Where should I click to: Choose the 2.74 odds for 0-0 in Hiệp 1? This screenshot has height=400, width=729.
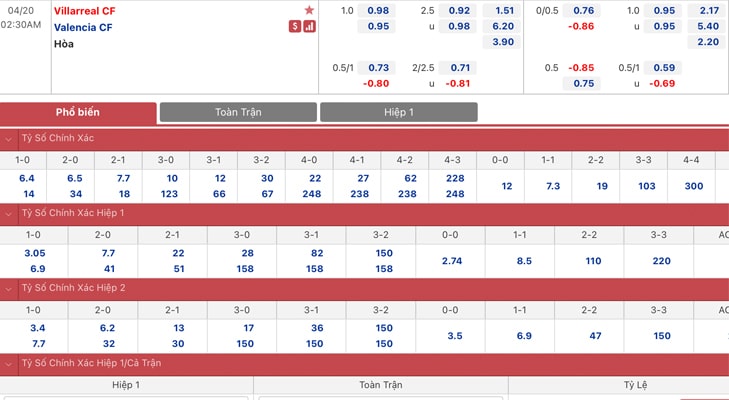452,261
